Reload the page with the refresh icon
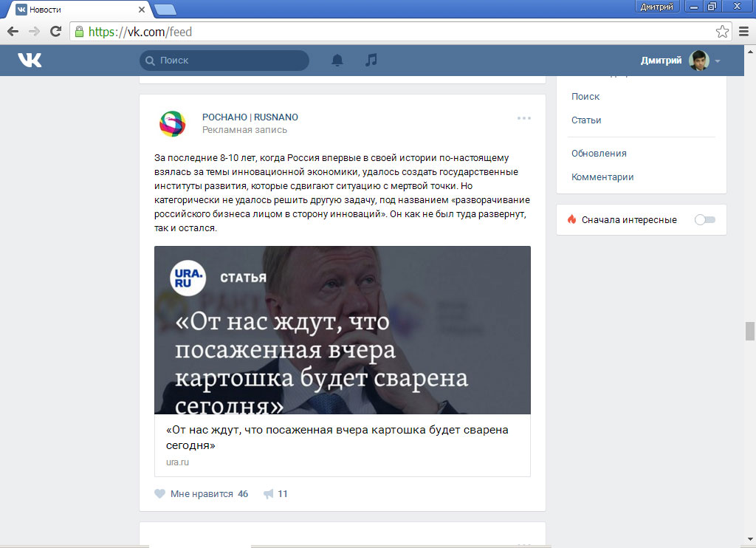The image size is (756, 548). (x=56, y=31)
